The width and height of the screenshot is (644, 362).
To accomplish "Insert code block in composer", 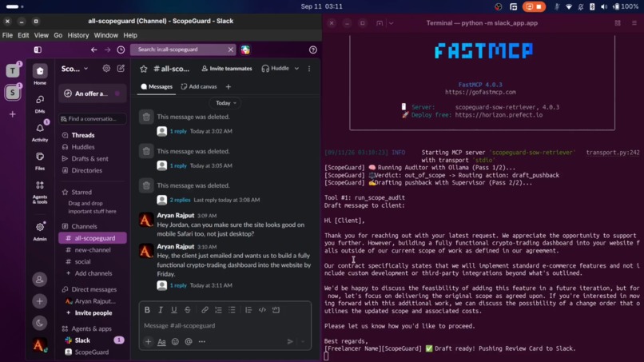I will [x=276, y=310].
